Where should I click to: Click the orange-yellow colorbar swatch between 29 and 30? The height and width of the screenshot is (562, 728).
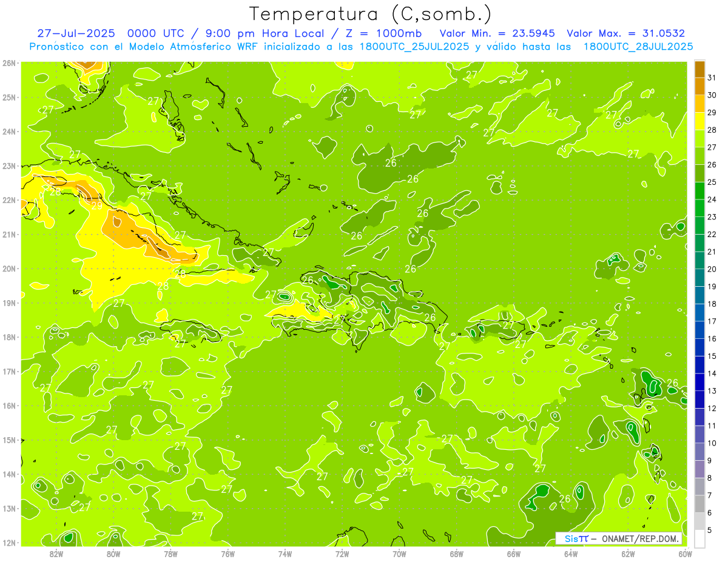coord(699,104)
